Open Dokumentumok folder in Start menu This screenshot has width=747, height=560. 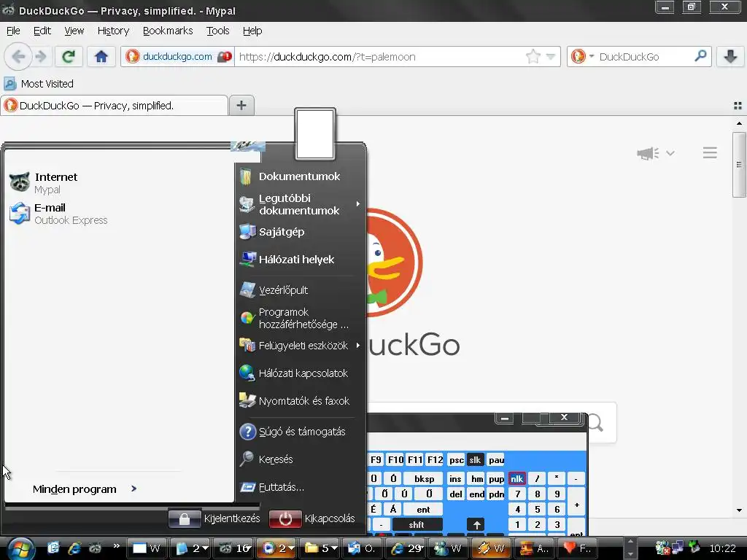pos(290,176)
